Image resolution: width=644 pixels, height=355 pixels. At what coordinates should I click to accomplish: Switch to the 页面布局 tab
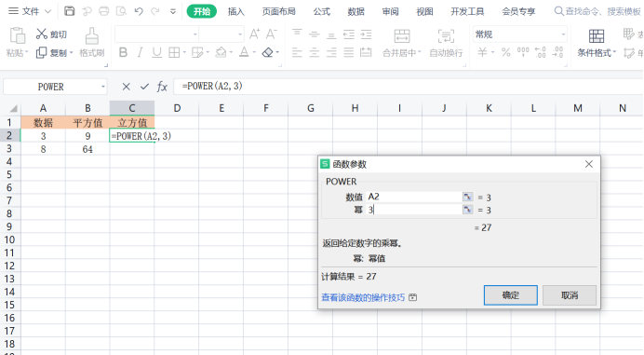pos(279,11)
